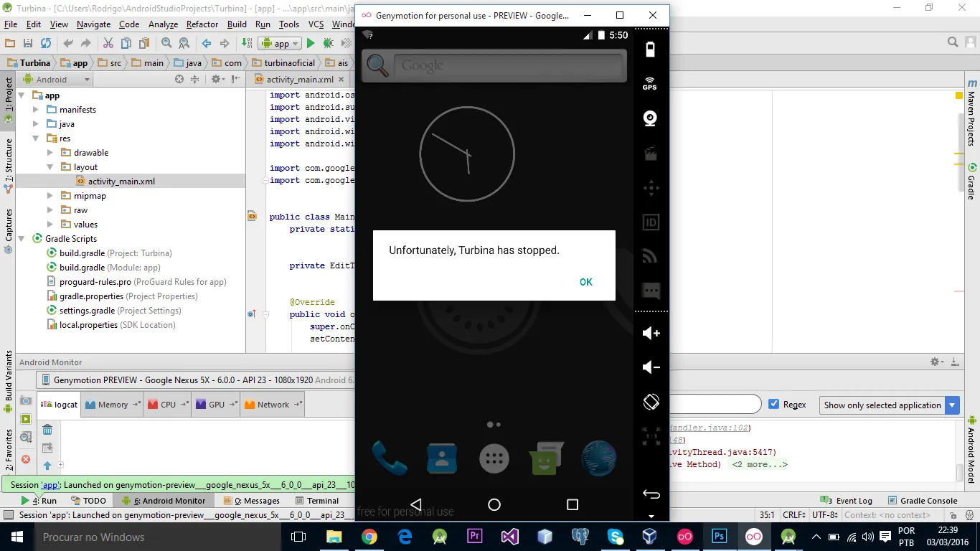
Task: Rotate the emulator screen with rotate icon
Action: pos(651,402)
